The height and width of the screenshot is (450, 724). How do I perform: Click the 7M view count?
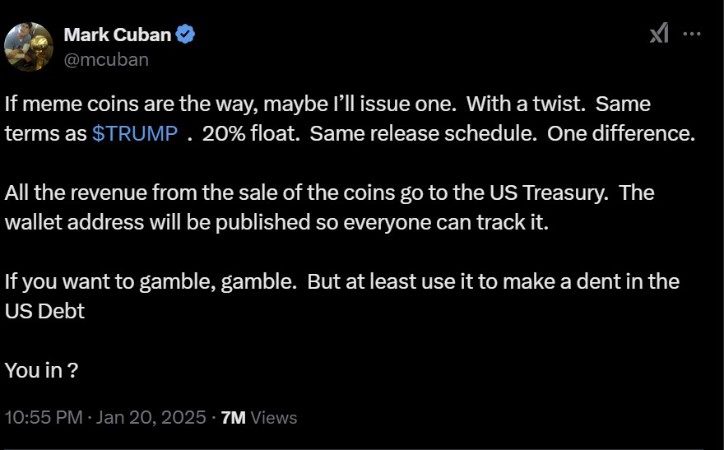pyautogui.click(x=232, y=417)
